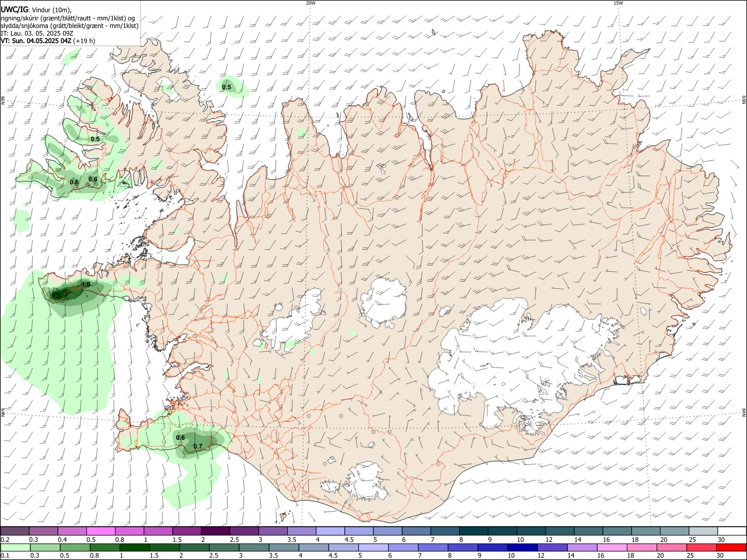This screenshot has width=747, height=560.
Task: Select the 'IT: Lau. 03. 05. 2025 09Z' line
Action: tap(38, 33)
